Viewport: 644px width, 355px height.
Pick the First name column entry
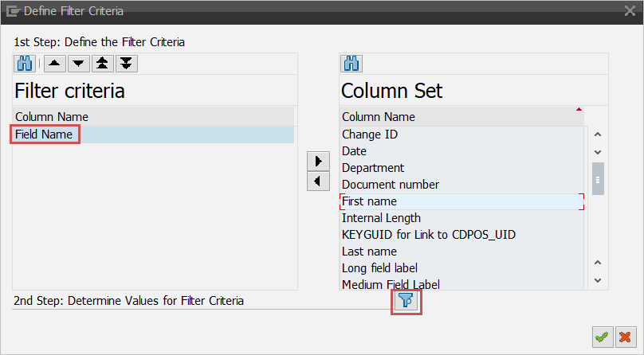pyautogui.click(x=369, y=201)
